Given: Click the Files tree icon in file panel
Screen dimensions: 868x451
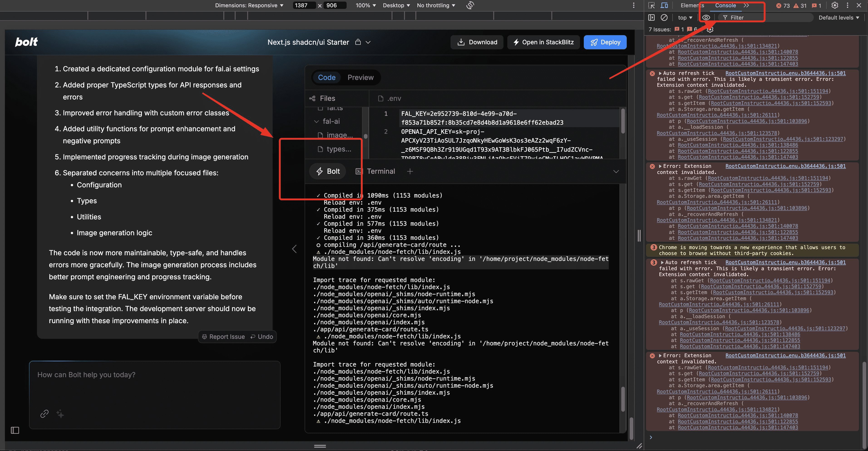Looking at the screenshot, I should click(312, 98).
